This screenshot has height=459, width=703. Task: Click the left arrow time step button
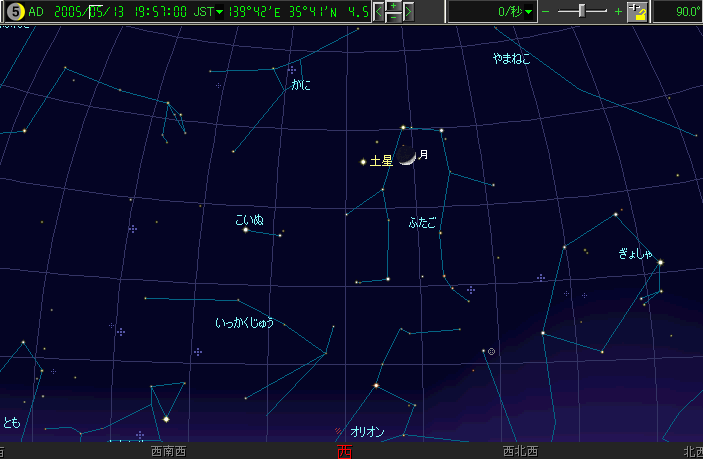pos(378,12)
